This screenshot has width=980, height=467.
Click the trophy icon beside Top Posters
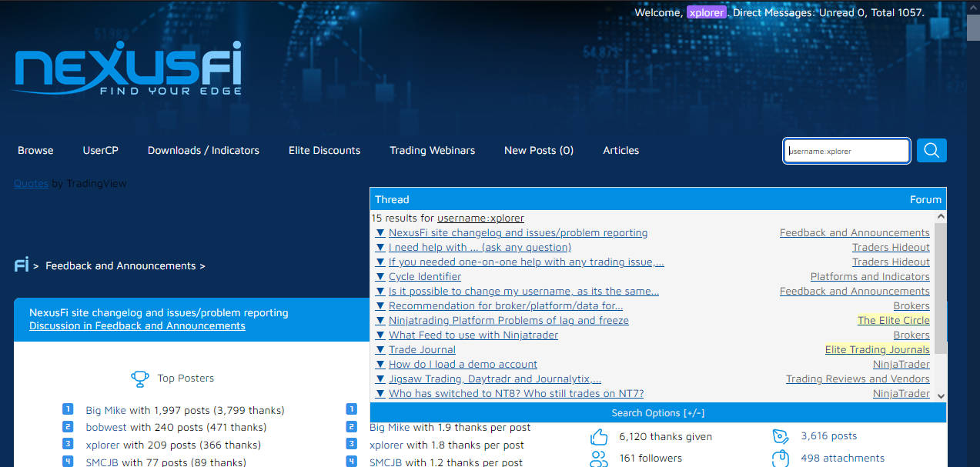click(x=140, y=379)
